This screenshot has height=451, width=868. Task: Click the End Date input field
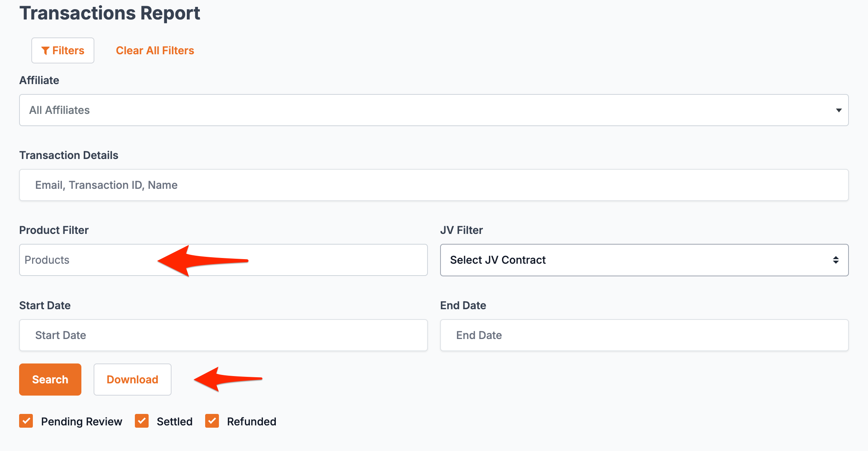click(644, 335)
